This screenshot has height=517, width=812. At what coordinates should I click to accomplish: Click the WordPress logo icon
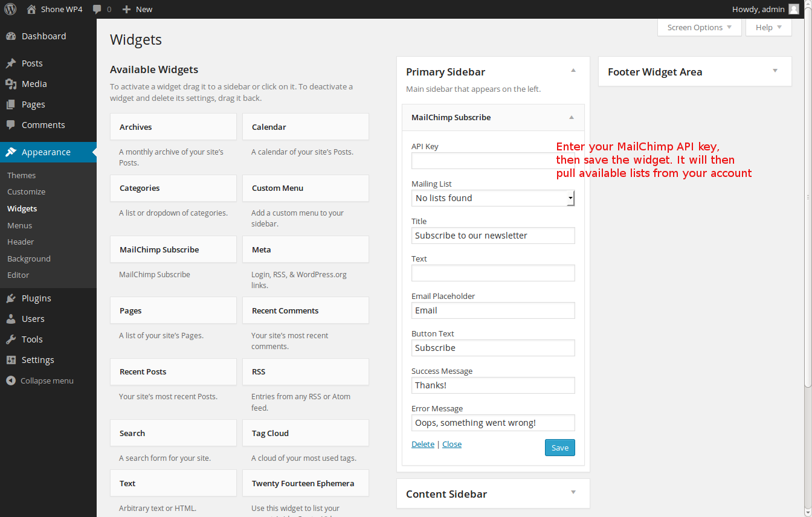[x=11, y=9]
